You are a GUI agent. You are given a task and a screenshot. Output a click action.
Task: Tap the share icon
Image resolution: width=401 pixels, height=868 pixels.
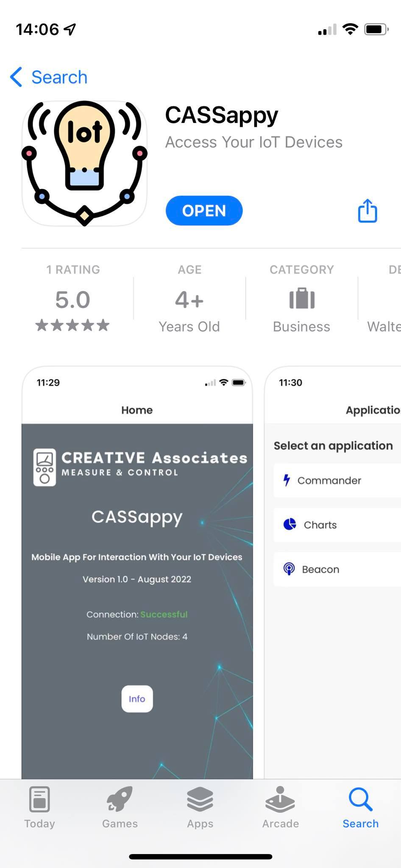[x=368, y=211]
